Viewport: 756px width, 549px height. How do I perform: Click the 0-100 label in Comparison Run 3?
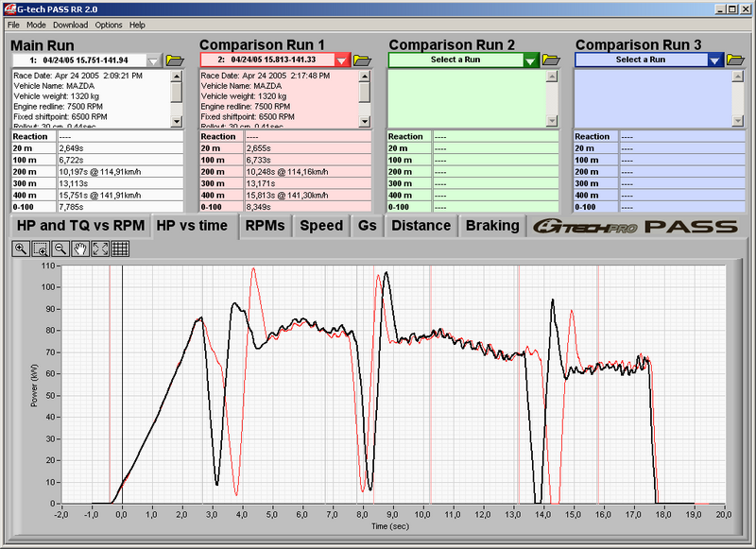tap(585, 207)
